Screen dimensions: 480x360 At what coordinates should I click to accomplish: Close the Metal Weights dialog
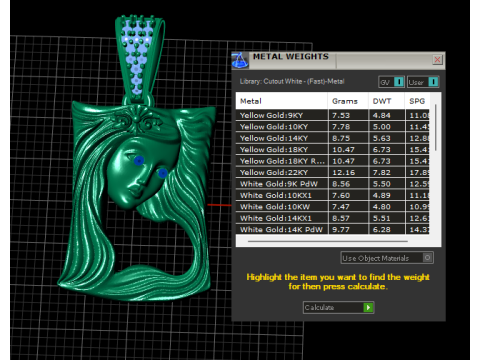coord(437,60)
